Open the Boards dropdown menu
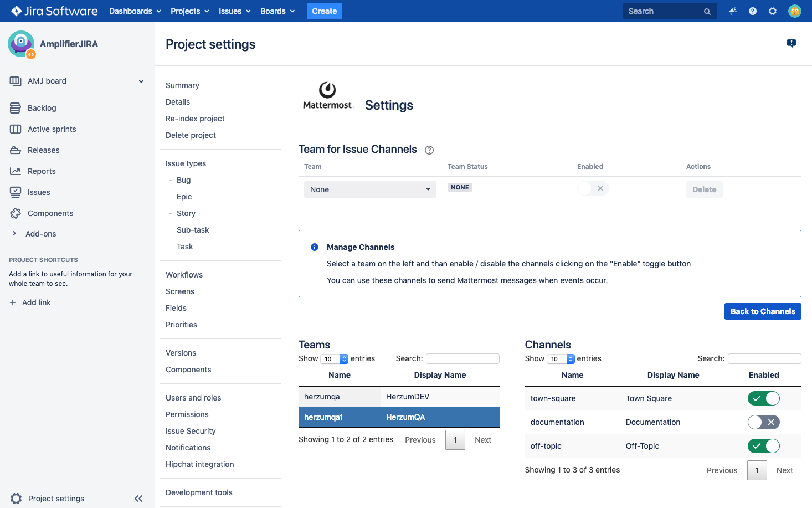Viewport: 812px width, 508px height. (x=277, y=11)
